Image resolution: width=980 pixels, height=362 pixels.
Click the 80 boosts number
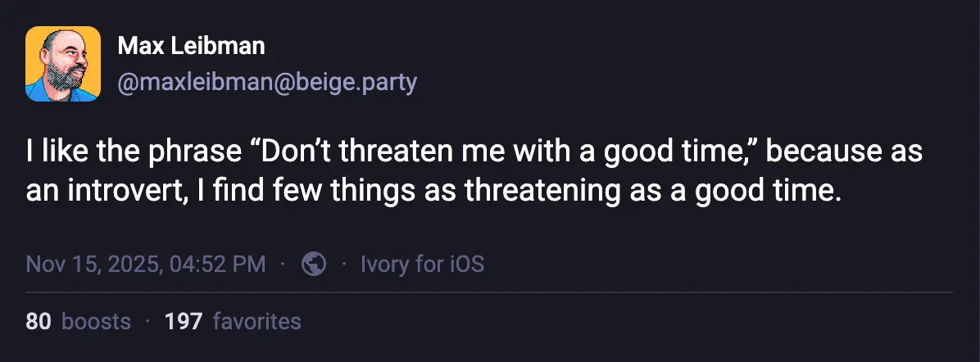point(38,322)
